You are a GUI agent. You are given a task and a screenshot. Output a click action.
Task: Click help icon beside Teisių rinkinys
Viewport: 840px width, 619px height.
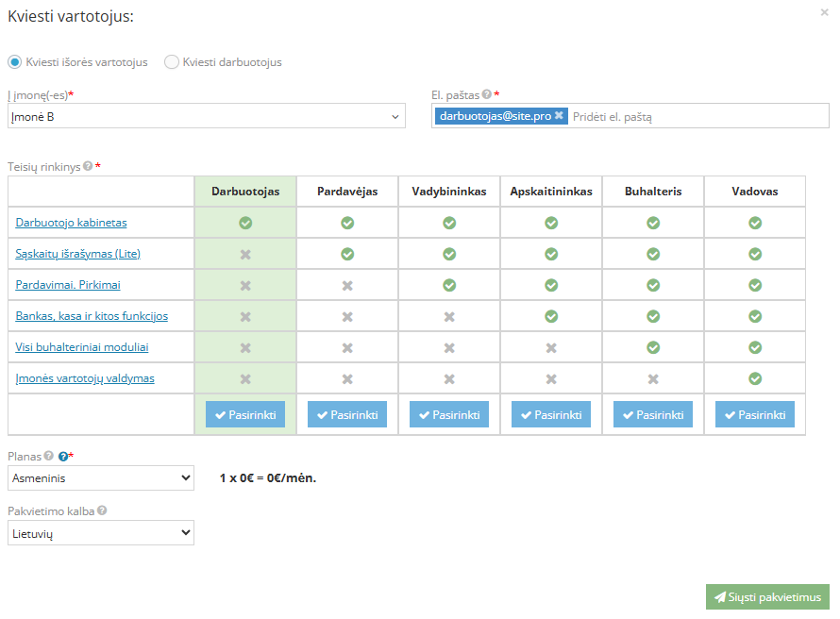click(88, 166)
